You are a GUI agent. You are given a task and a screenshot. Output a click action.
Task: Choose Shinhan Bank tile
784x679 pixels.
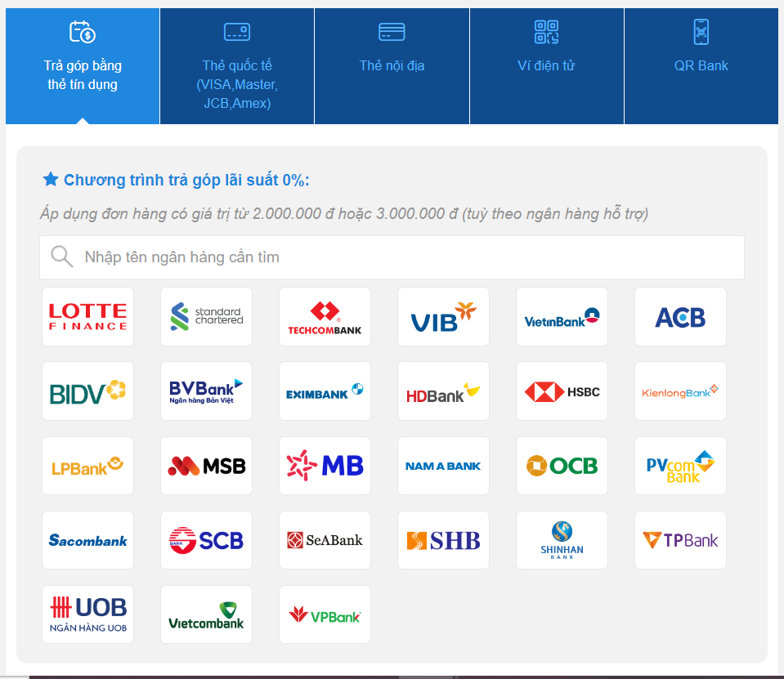click(562, 540)
